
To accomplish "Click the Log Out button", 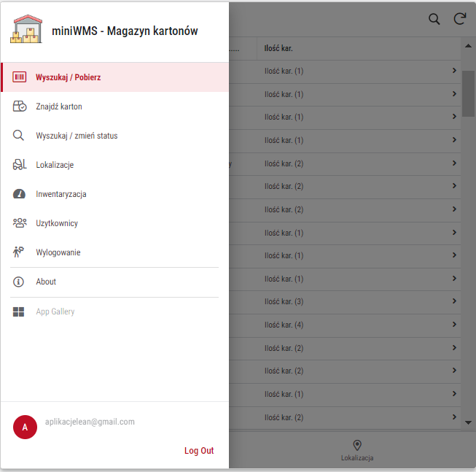I will (198, 451).
